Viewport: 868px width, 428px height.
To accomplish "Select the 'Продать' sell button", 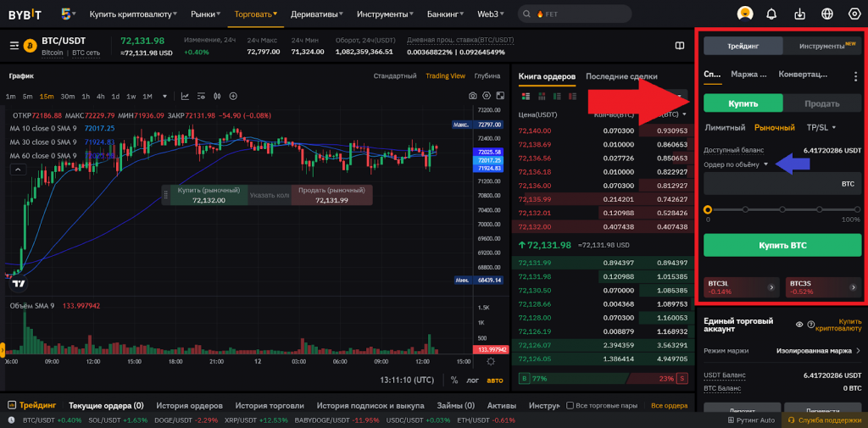I will tap(821, 103).
